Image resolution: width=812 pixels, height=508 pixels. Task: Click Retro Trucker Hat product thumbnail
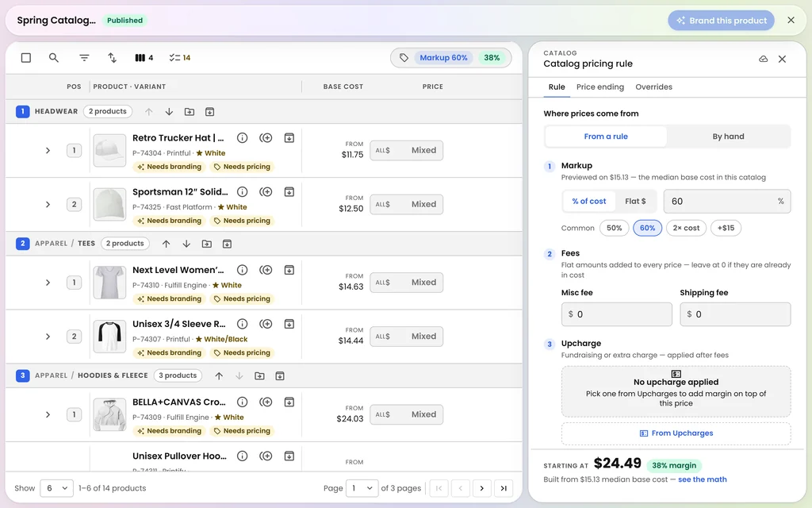[x=109, y=151]
